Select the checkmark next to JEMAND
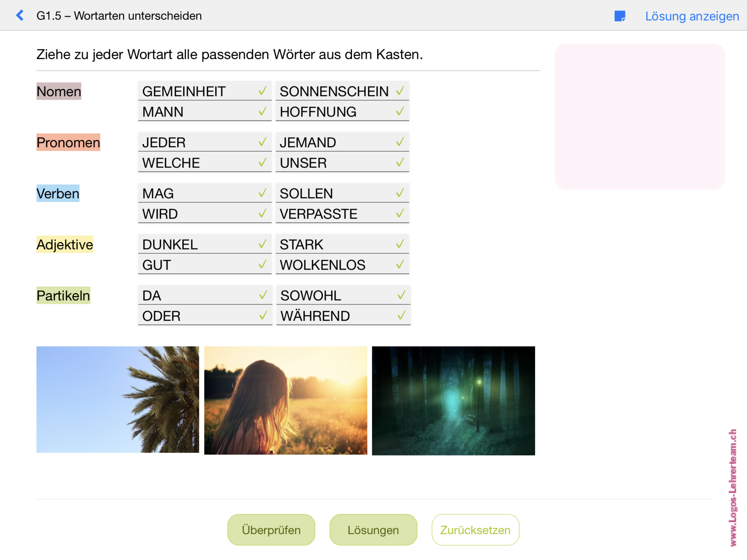 [x=400, y=142]
